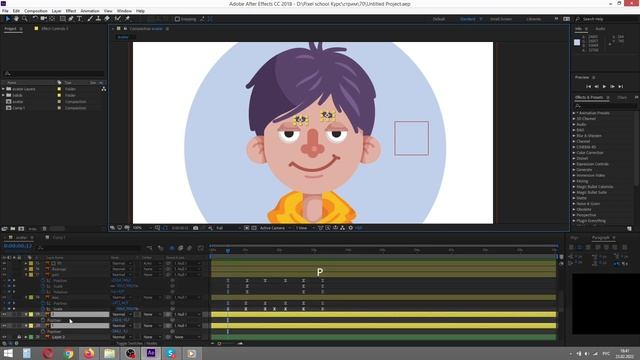Jump to first frame in Preview panel
640x360 pixels.
(588, 87)
